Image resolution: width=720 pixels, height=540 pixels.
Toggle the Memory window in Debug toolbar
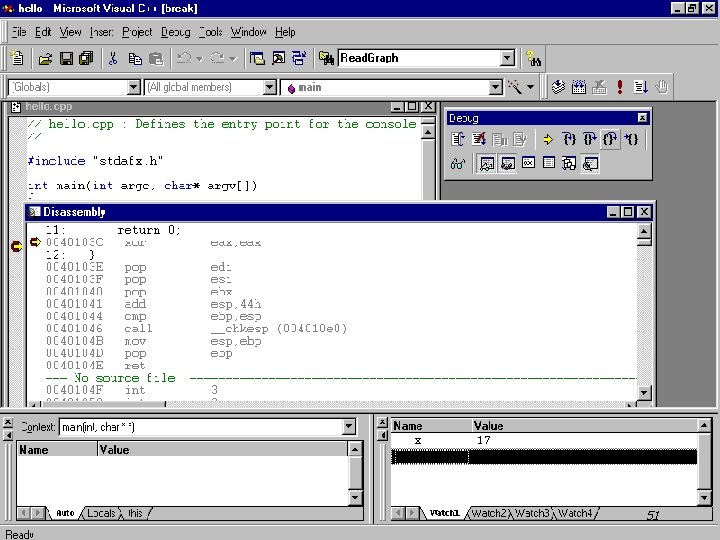click(549, 163)
